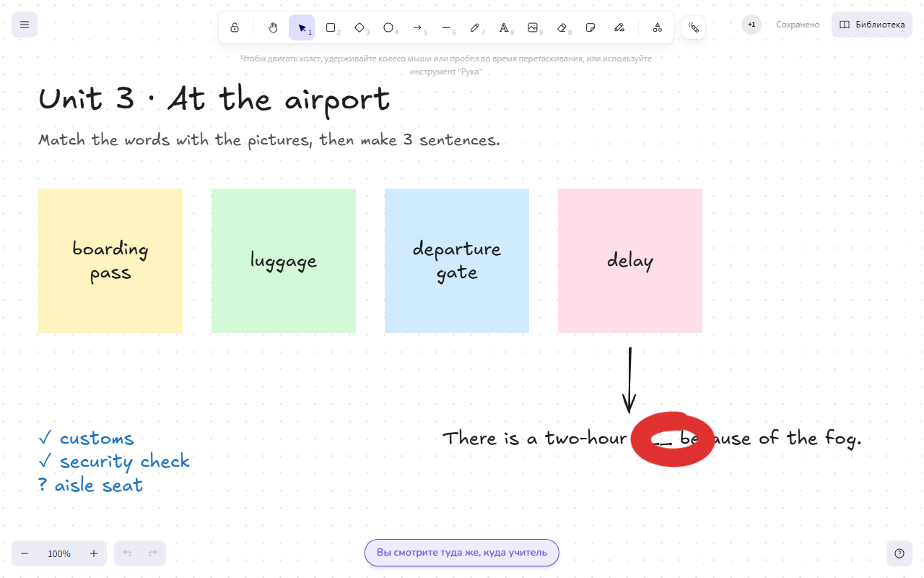The height and width of the screenshot is (578, 924).
Task: Select the yellow 'boarding pass' sticky note
Action: pyautogui.click(x=110, y=261)
